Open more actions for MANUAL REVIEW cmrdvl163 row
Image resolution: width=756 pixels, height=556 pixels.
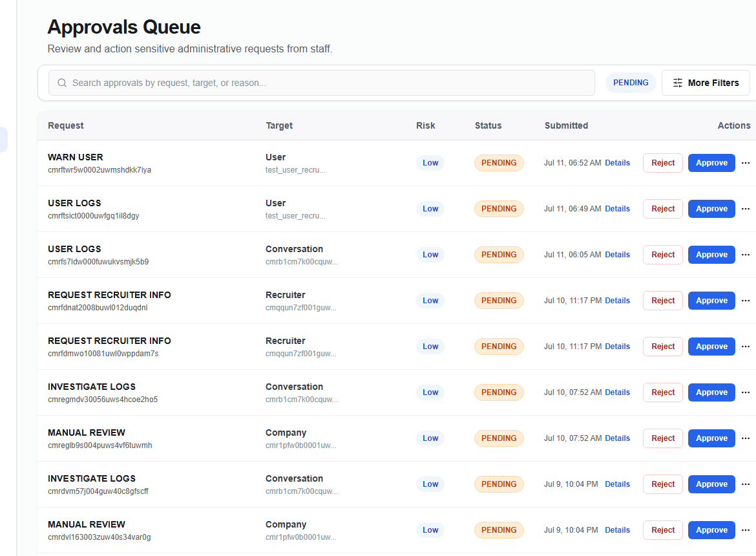746,530
